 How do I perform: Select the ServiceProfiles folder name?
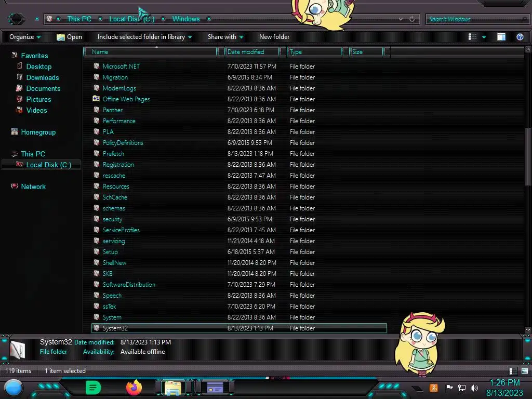pyautogui.click(x=121, y=230)
